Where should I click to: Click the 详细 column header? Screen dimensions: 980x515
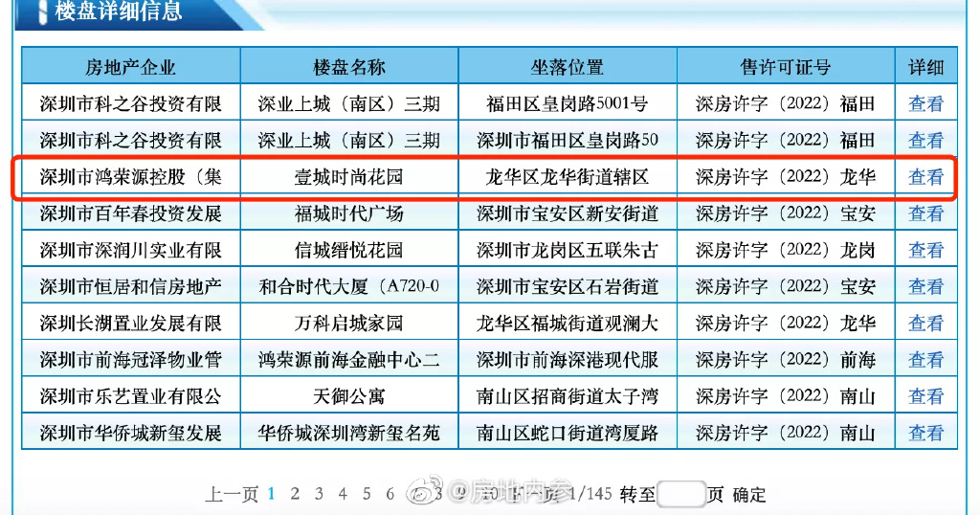926,68
